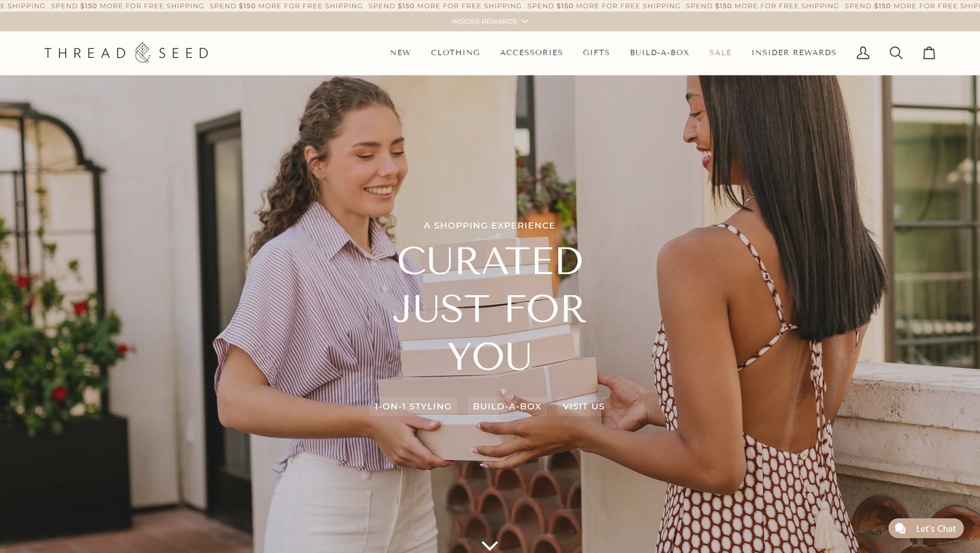This screenshot has width=980, height=553.
Task: Click the 1-on-1 Styling button
Action: pos(413,406)
